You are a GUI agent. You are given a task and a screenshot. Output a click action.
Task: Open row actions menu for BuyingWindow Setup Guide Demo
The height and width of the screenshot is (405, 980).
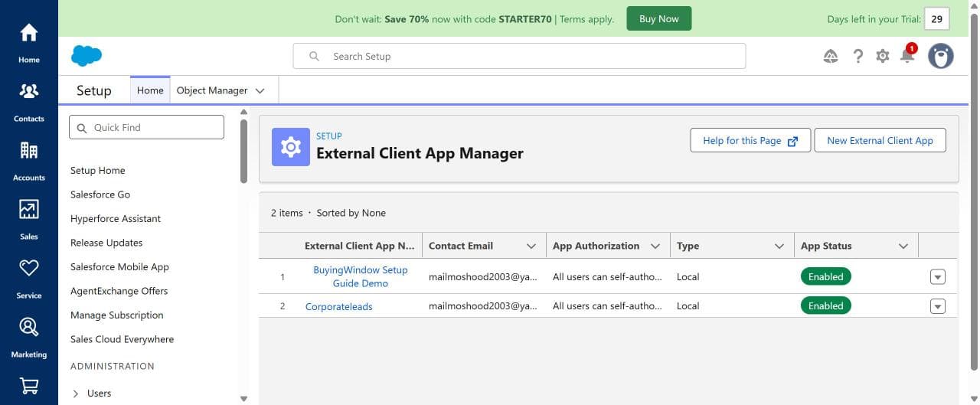click(938, 277)
